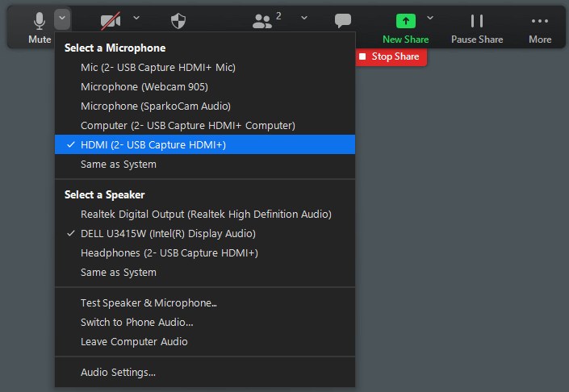Screen dimensions: 569x392
Task: Select Microphone (Webcam 905) as input
Action: [205, 86]
